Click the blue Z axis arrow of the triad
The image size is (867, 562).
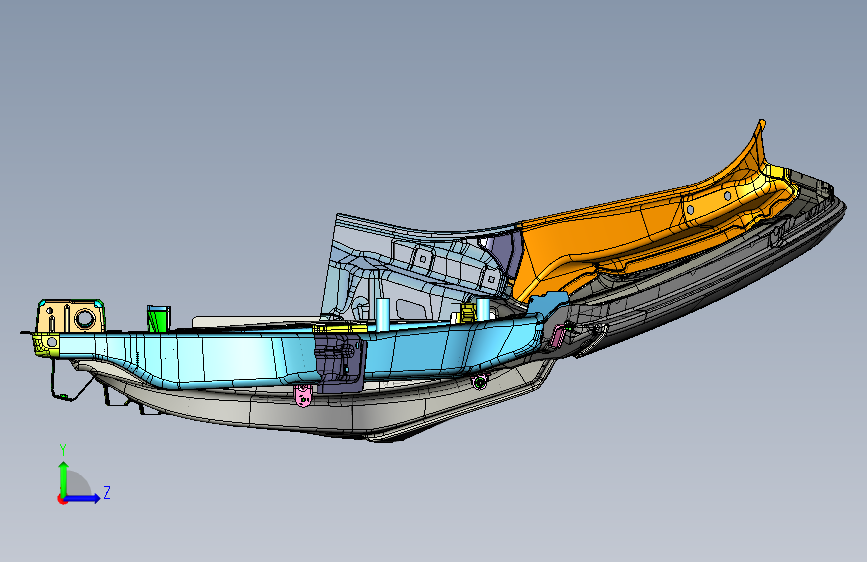(x=83, y=498)
